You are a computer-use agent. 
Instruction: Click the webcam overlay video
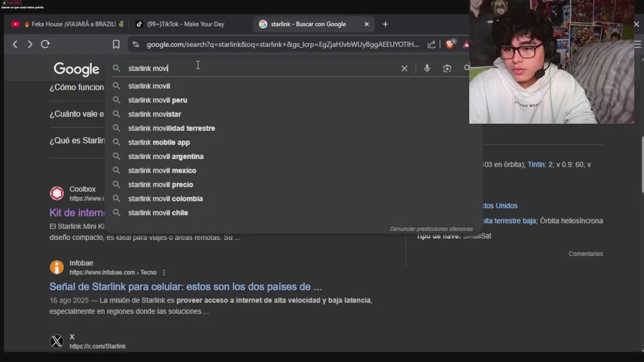pyautogui.click(x=551, y=62)
